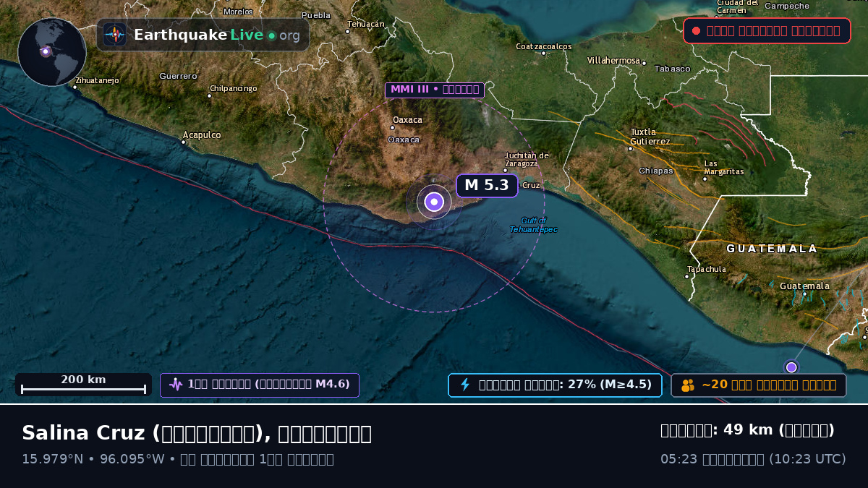
Task: Click the small purple marker near Guatemala coast
Action: coord(791,367)
